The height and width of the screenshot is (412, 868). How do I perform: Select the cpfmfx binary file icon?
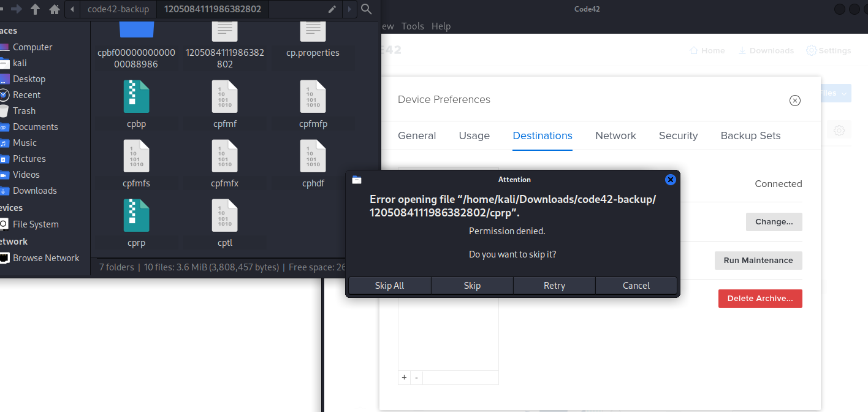click(x=224, y=156)
